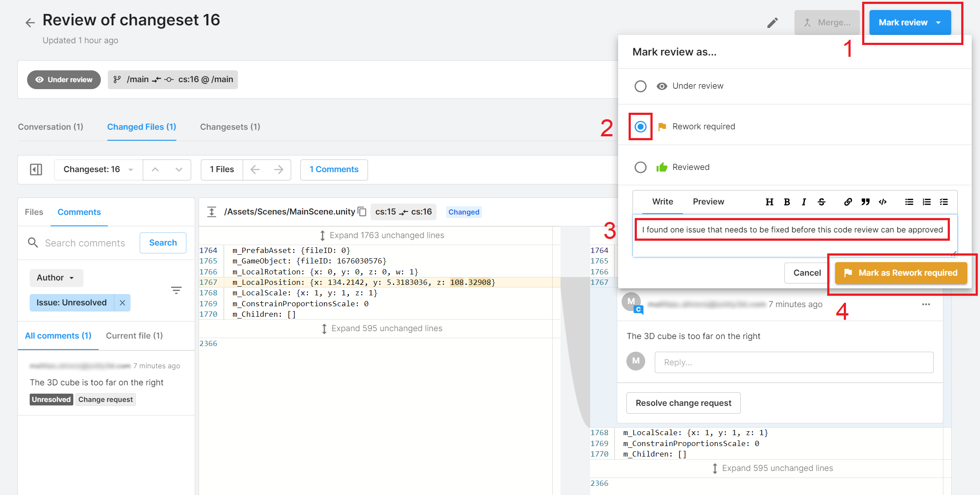Click Mark as Rework required button
980x495 pixels.
click(x=901, y=273)
